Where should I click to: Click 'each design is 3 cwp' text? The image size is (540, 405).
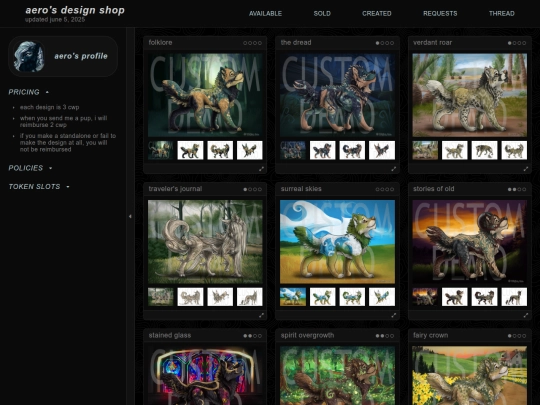point(49,107)
